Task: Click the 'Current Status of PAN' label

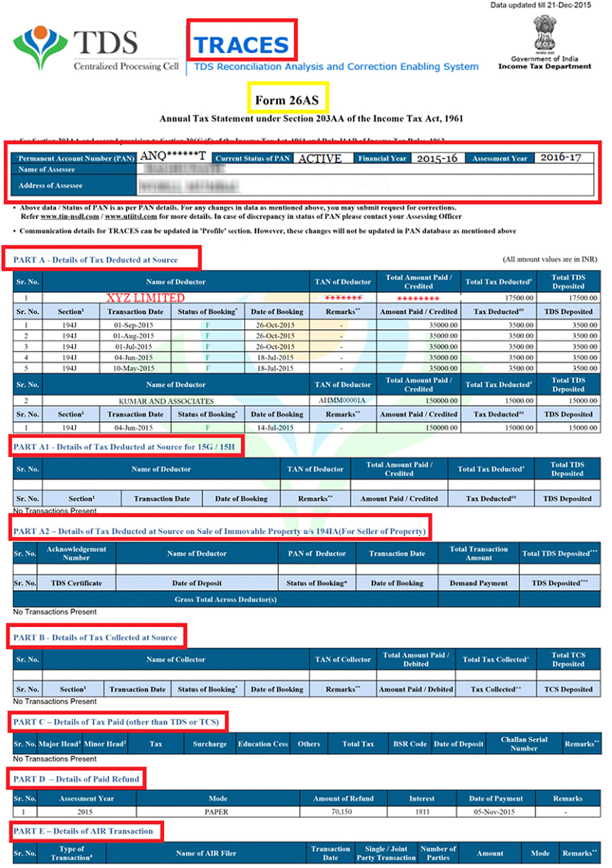Action: point(252,158)
